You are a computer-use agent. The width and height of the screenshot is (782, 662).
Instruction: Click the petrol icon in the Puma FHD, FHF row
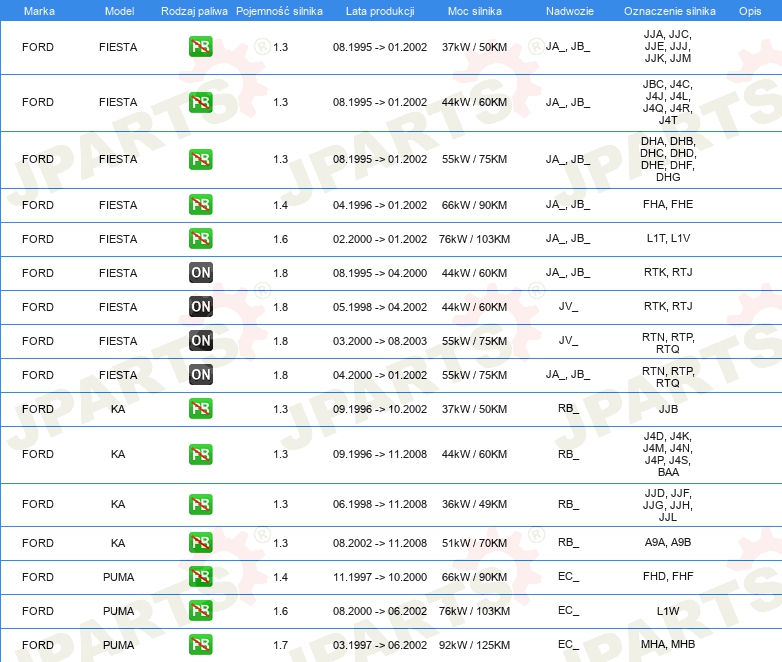pos(200,576)
